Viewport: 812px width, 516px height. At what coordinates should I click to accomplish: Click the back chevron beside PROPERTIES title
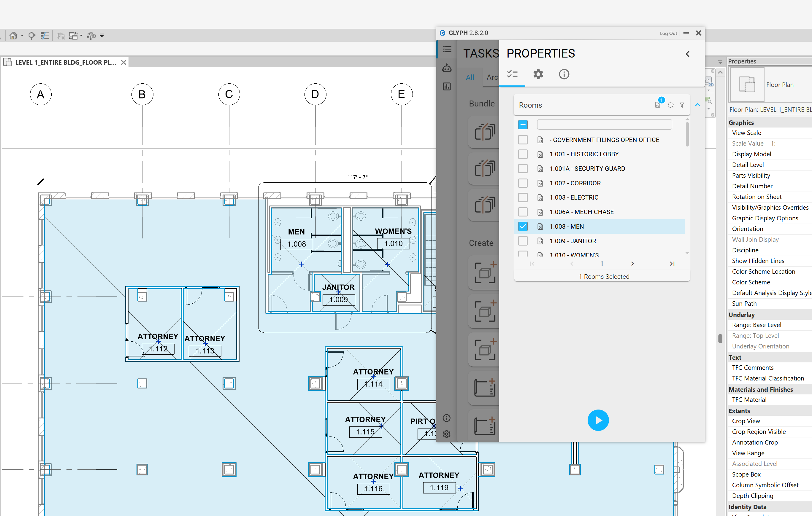(x=687, y=54)
